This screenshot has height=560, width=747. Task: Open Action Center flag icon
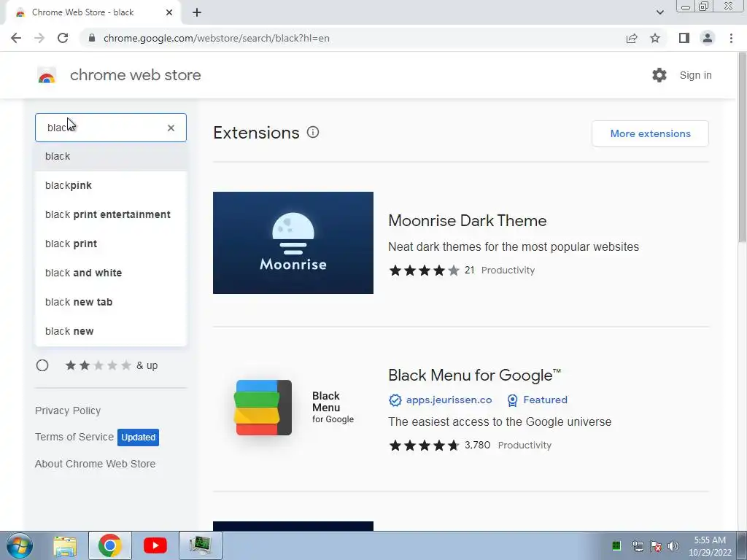pos(656,545)
